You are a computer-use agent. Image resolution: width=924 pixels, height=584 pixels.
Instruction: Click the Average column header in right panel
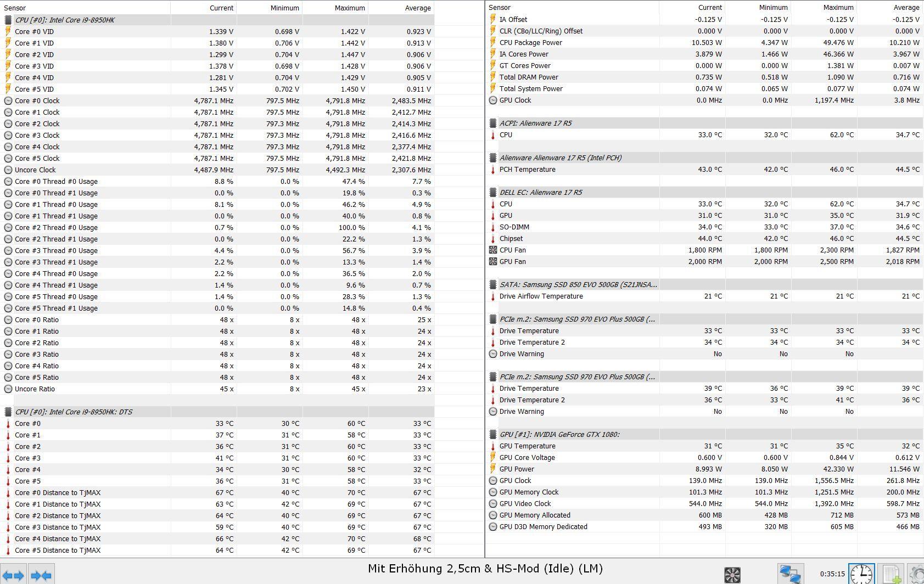pyautogui.click(x=890, y=8)
